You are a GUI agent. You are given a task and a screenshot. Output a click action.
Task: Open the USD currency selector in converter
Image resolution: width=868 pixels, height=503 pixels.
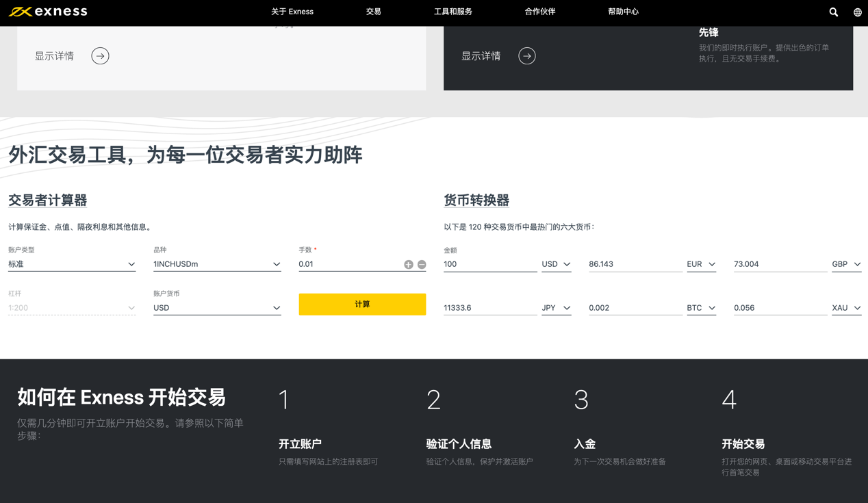556,264
